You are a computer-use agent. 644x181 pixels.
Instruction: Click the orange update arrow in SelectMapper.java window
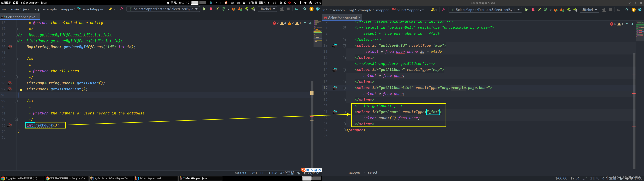point(312,9)
